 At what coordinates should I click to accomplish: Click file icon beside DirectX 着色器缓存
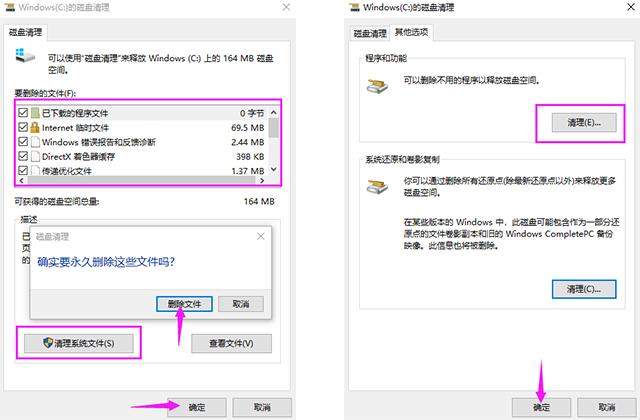tap(35, 156)
